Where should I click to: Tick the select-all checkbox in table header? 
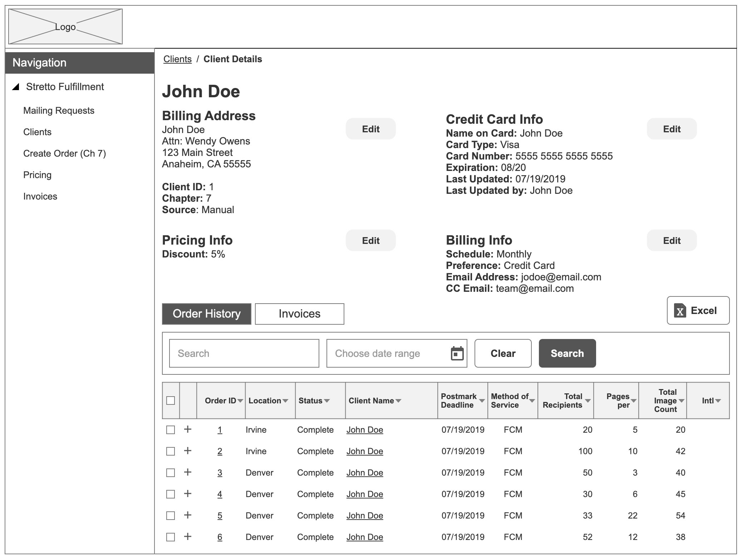[171, 401]
